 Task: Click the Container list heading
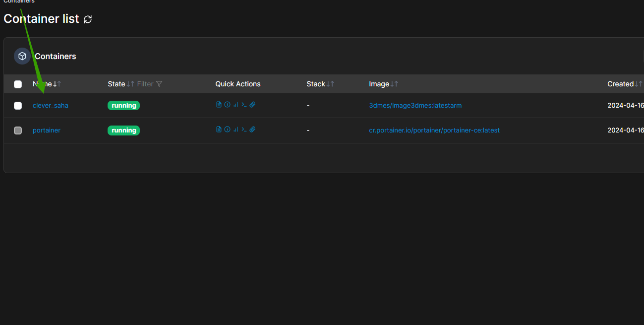41,19
